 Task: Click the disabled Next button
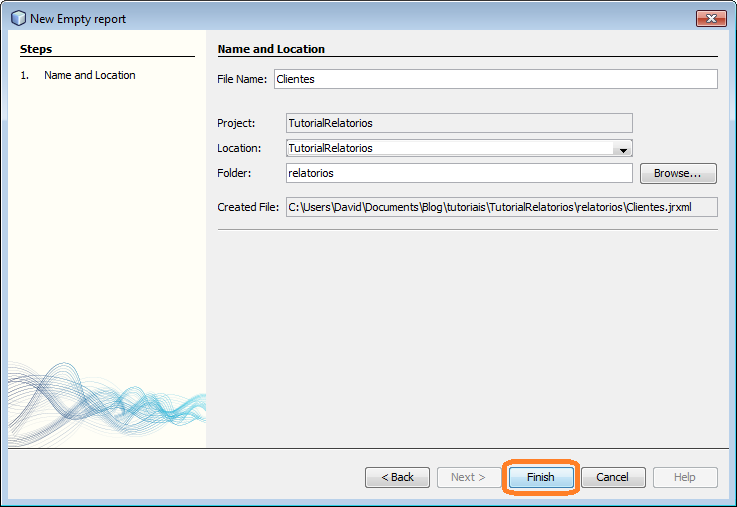pyautogui.click(x=468, y=477)
